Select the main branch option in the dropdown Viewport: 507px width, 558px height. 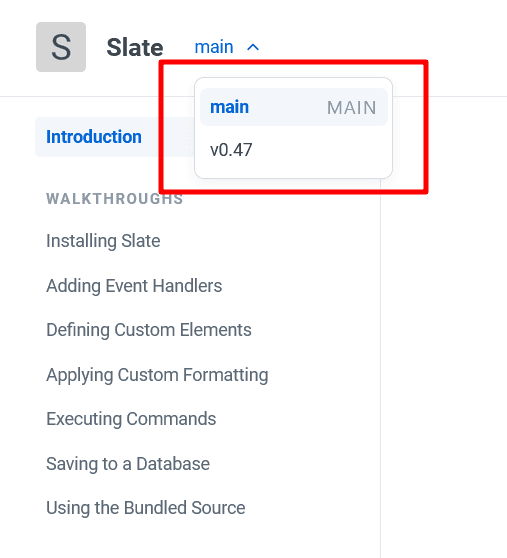pyautogui.click(x=294, y=107)
